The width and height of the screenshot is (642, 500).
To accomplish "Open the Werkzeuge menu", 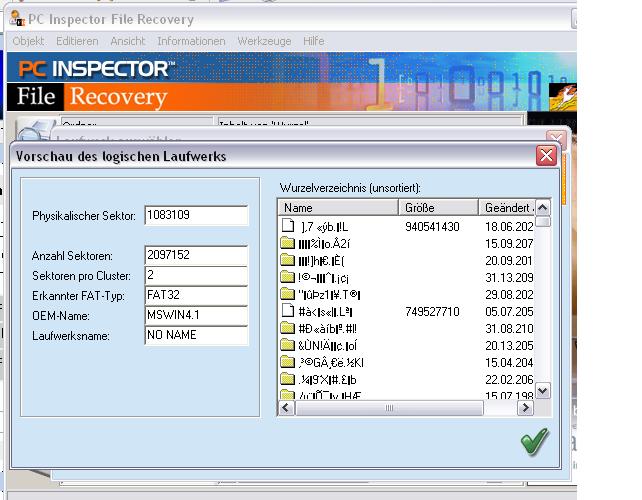I will click(264, 41).
